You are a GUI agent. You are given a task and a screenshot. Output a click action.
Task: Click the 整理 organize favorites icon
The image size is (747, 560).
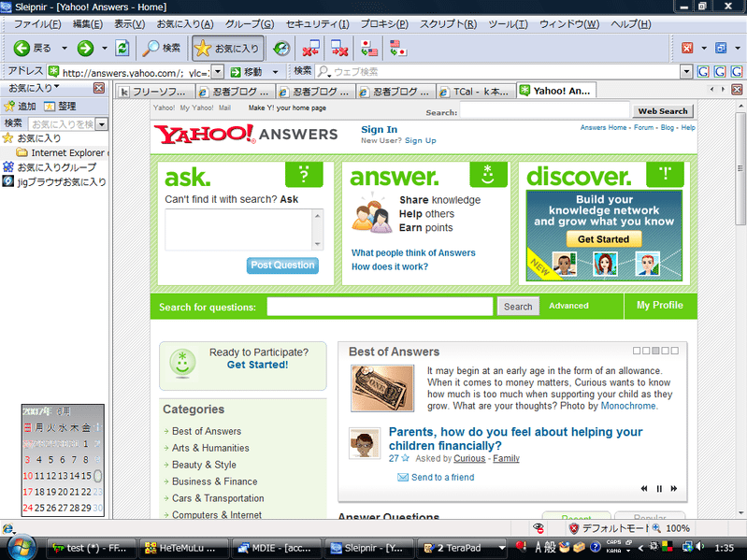[50, 106]
